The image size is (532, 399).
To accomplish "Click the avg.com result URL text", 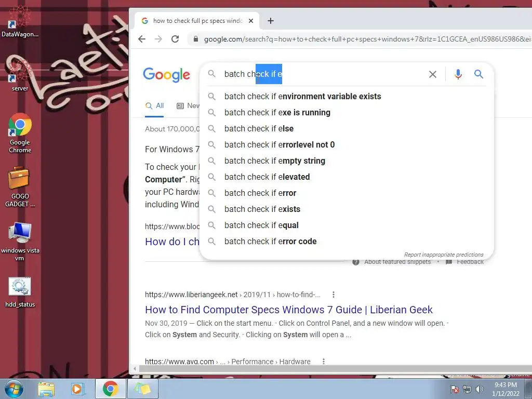I will click(x=228, y=362).
